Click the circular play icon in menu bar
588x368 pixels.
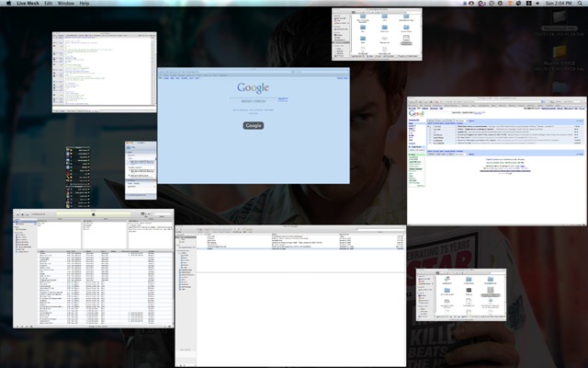click(x=500, y=3)
